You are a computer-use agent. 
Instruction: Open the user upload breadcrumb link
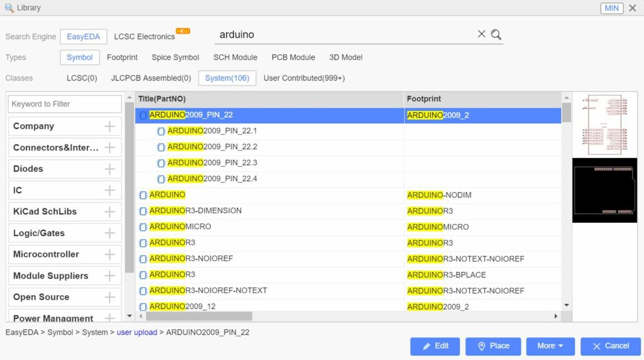136,332
